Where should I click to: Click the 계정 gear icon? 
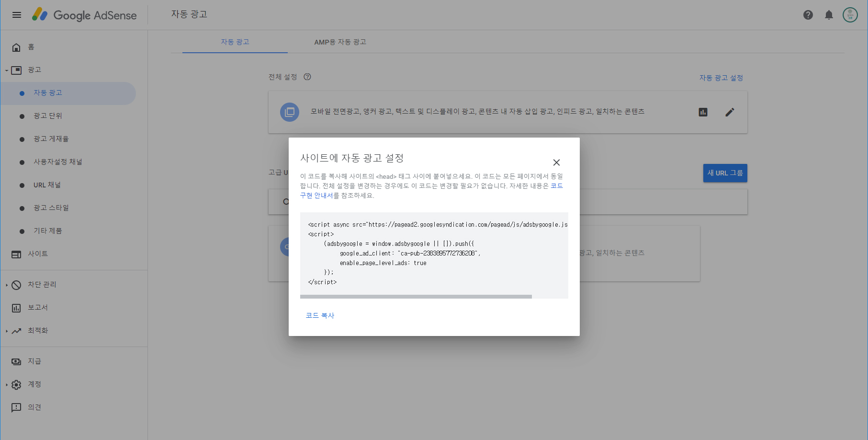coord(16,384)
